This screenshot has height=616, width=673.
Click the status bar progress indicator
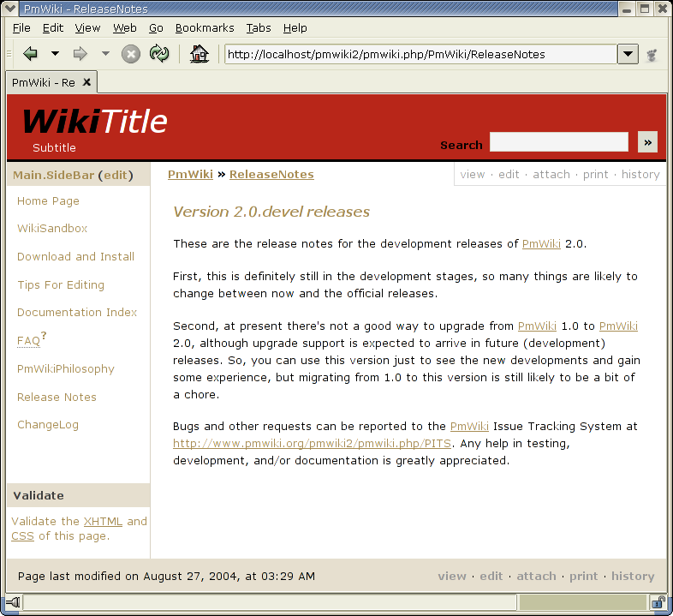(583, 602)
